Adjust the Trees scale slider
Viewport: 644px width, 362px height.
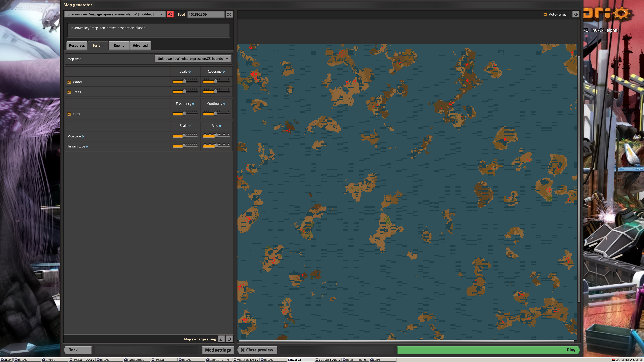(185, 92)
